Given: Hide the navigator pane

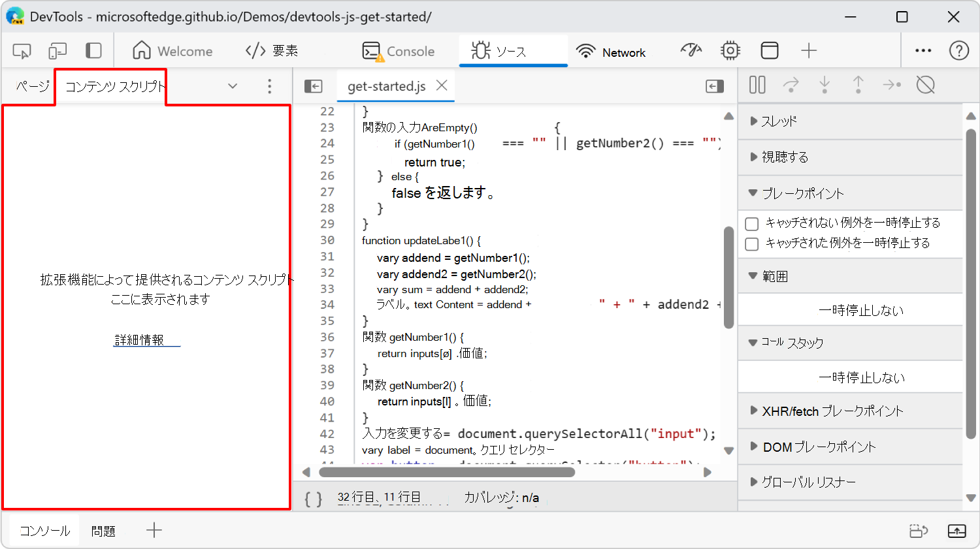Looking at the screenshot, I should coord(314,86).
